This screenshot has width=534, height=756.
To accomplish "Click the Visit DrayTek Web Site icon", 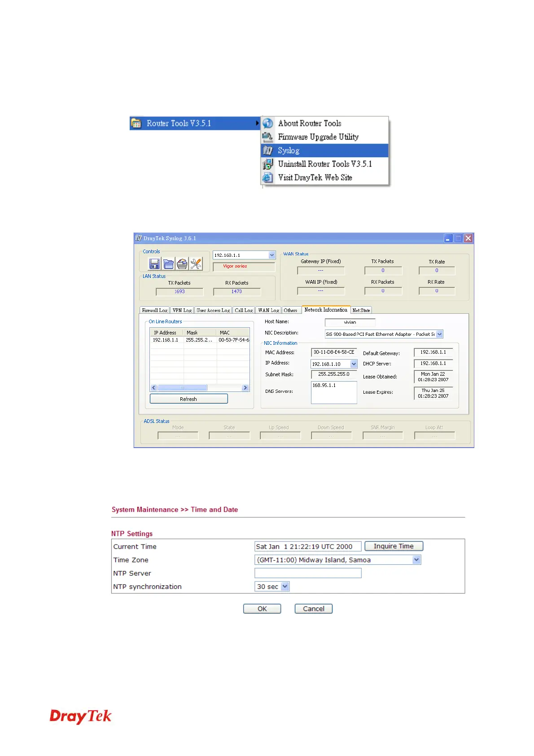I will (x=268, y=177).
